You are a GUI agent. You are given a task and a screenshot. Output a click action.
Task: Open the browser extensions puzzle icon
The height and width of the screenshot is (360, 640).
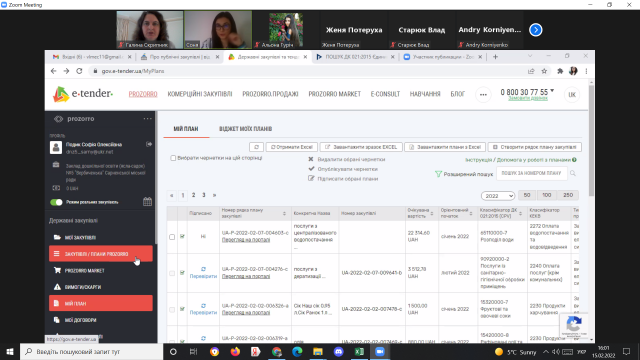560,71
